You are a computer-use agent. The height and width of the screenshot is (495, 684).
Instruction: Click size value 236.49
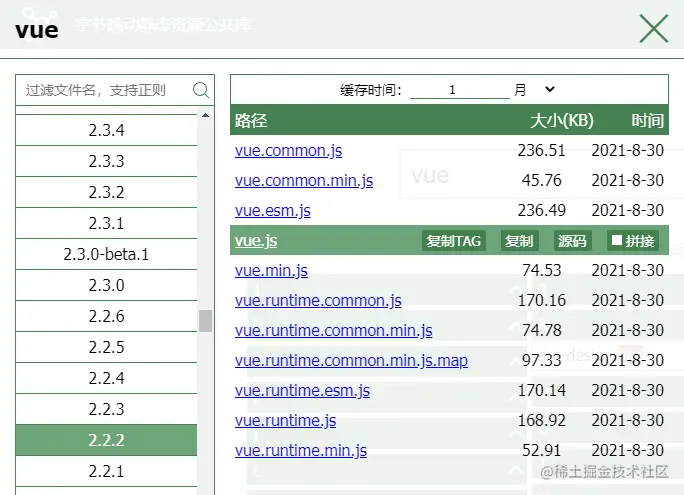click(x=541, y=211)
